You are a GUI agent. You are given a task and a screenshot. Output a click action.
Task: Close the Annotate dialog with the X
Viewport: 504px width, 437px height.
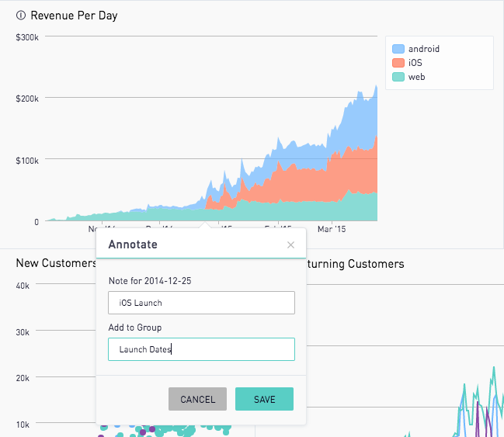tap(290, 245)
